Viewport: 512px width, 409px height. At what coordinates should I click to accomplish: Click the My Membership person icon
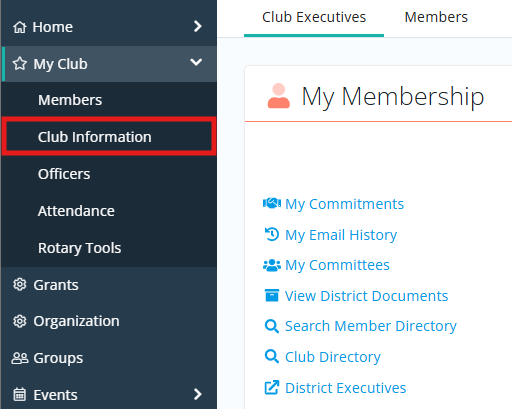279,96
